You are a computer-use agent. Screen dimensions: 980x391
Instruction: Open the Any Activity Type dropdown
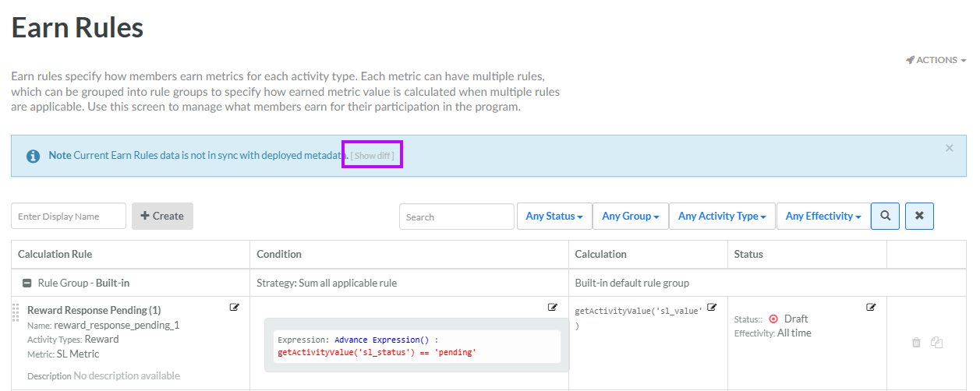pos(722,217)
